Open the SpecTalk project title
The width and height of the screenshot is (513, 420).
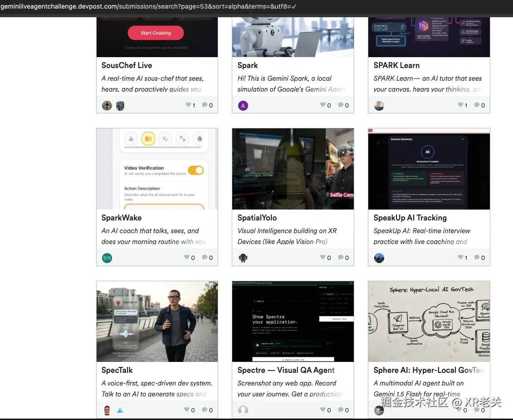pyautogui.click(x=117, y=370)
